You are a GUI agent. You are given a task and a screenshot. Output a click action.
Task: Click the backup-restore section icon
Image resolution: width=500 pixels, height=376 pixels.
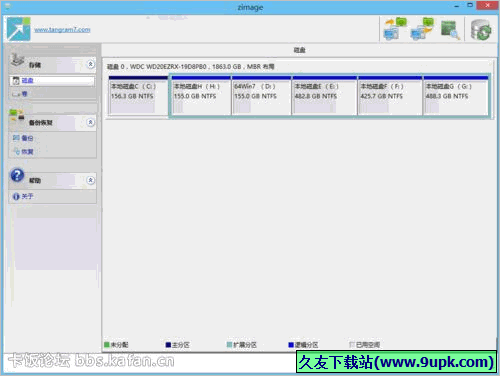click(17, 115)
